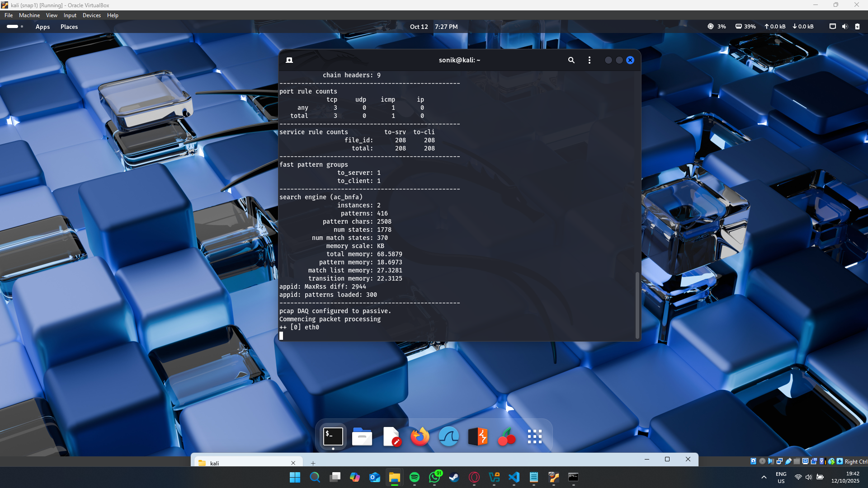Open Cherrytree from the dock
This screenshot has width=868, height=488.
coord(506,437)
